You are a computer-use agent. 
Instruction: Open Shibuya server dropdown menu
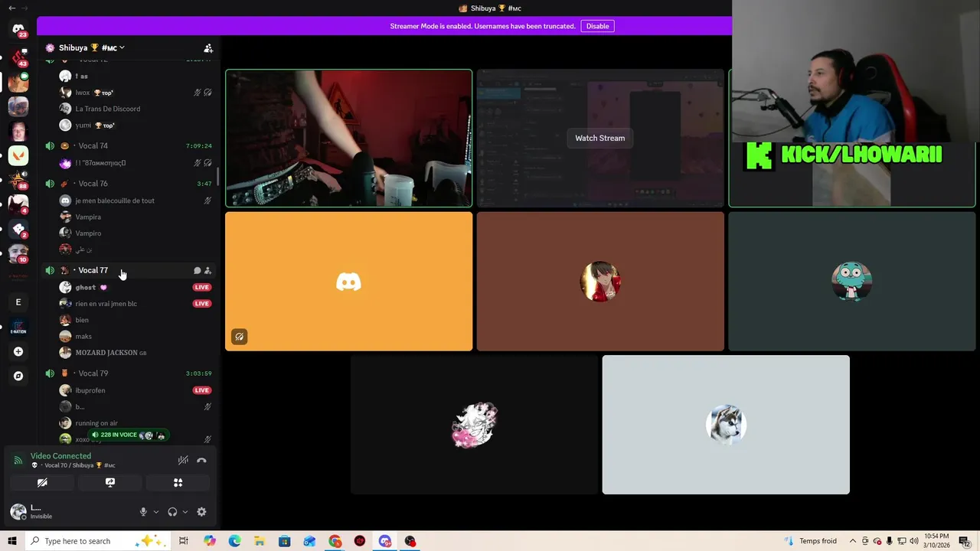[92, 47]
